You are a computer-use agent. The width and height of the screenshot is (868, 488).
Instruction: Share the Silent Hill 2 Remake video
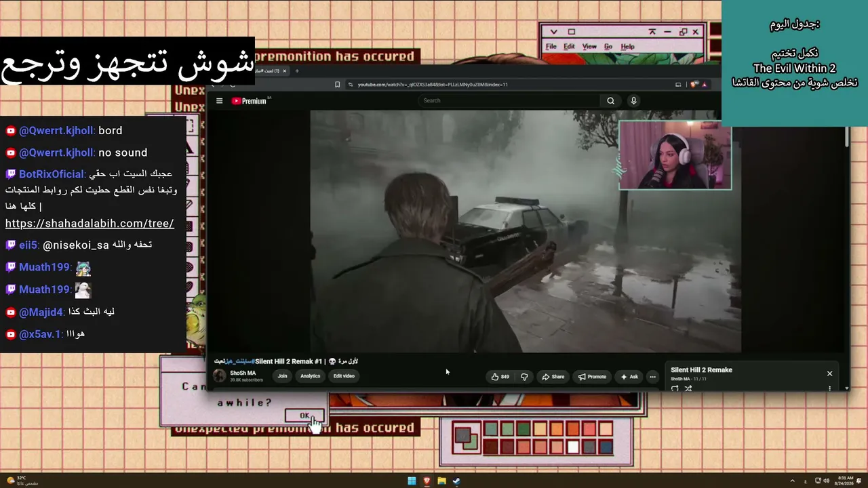point(553,377)
